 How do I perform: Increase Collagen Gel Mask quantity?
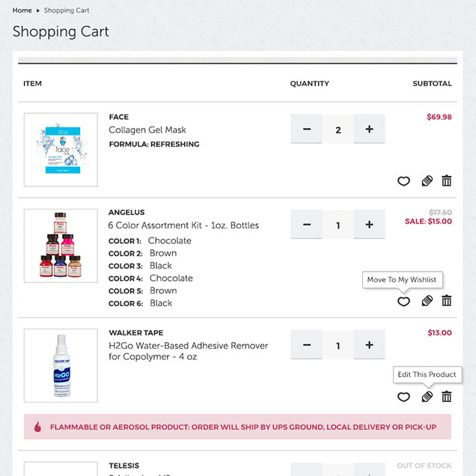[369, 129]
